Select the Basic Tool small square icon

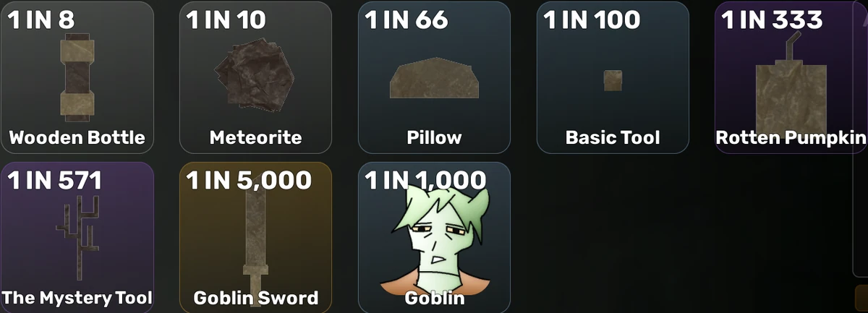(613, 80)
